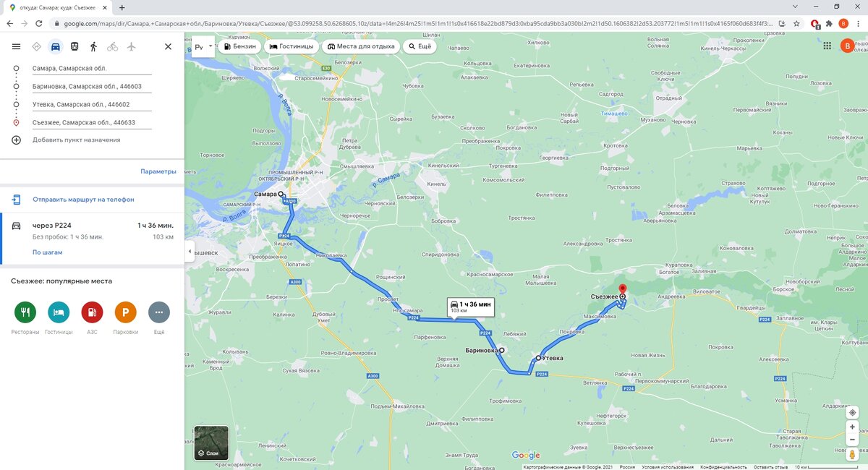The height and width of the screenshot is (470, 868).
Task: Open the Парковки parking icon
Action: click(x=125, y=312)
